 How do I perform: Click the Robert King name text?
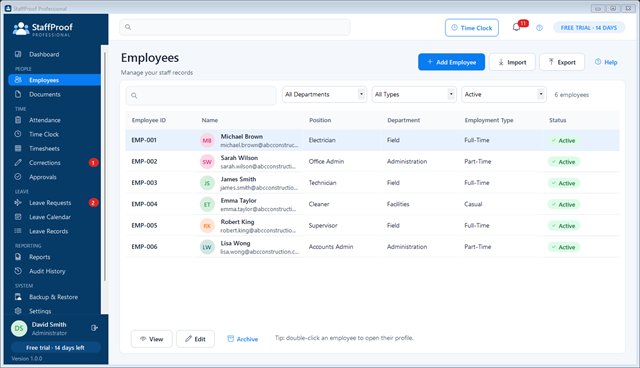pyautogui.click(x=237, y=222)
